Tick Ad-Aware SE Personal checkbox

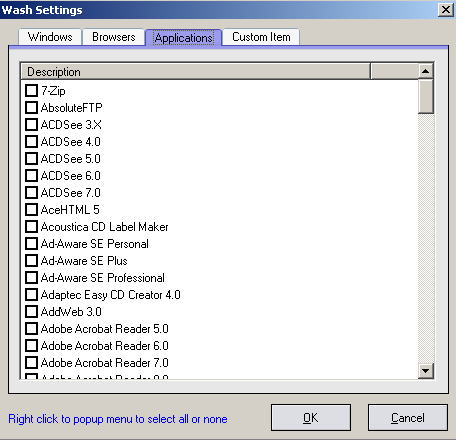pos(31,243)
